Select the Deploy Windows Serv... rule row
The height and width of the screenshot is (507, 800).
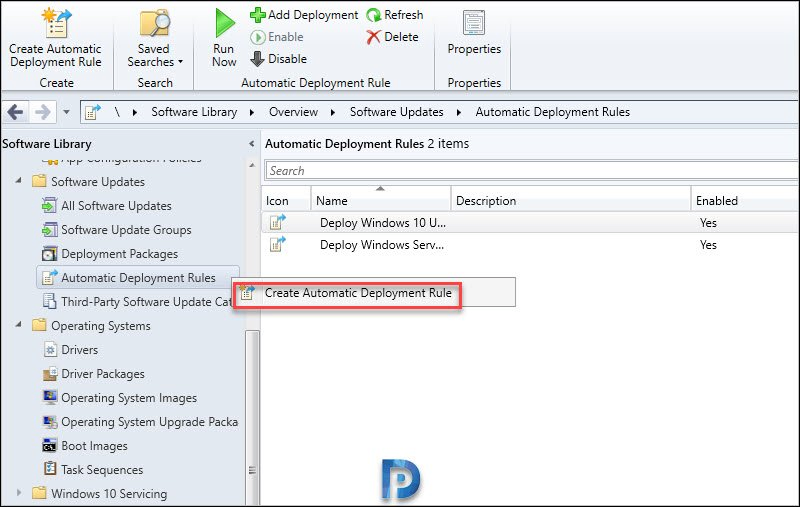point(531,245)
